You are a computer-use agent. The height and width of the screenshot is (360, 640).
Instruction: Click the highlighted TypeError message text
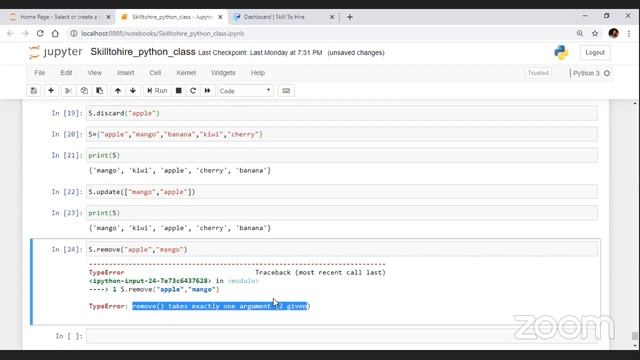[x=221, y=306]
